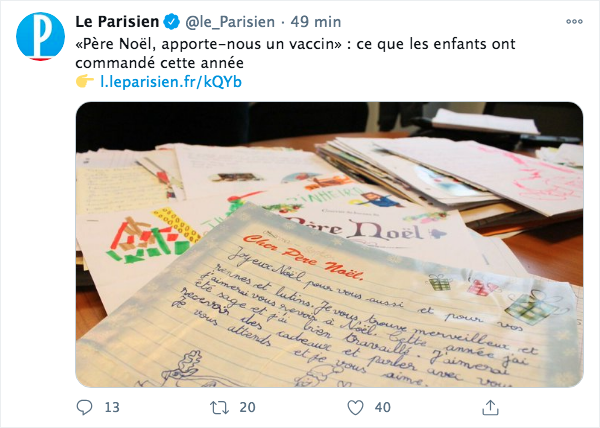The height and width of the screenshot is (428, 600).
Task: Open the three-dot more options menu
Action: click(x=574, y=22)
